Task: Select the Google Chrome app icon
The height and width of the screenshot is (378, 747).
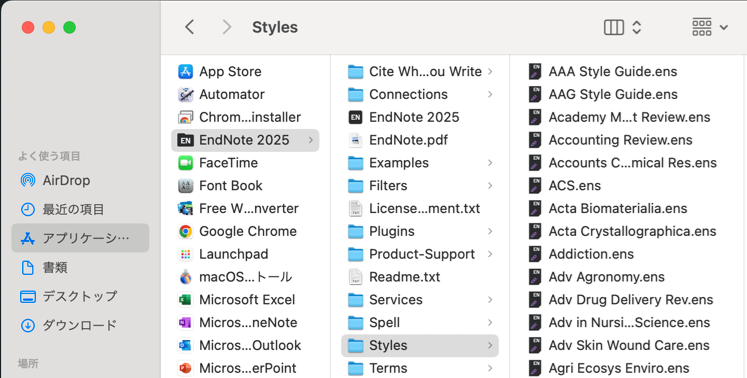Action: (x=185, y=231)
